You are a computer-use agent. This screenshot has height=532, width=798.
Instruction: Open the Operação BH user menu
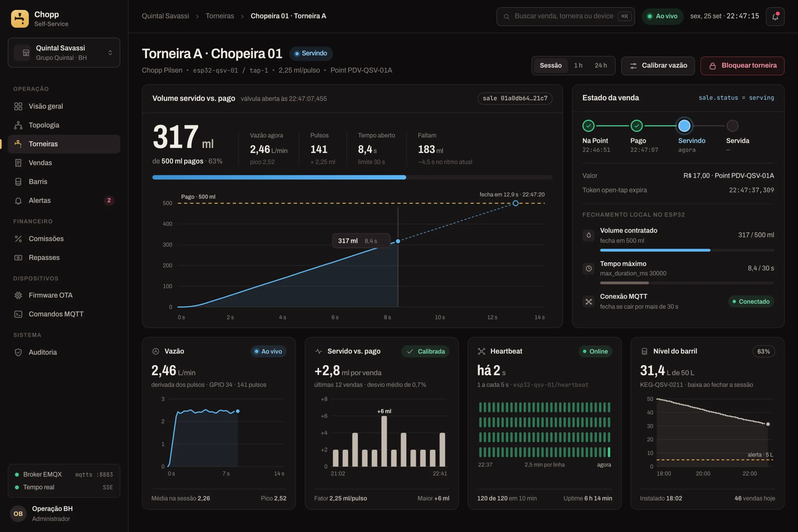coord(64,513)
